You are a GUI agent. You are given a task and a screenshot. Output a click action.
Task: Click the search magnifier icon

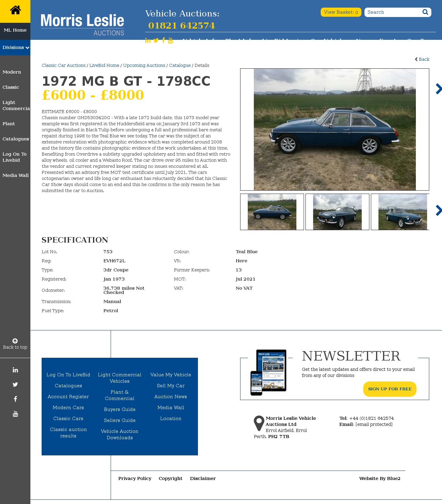(425, 12)
